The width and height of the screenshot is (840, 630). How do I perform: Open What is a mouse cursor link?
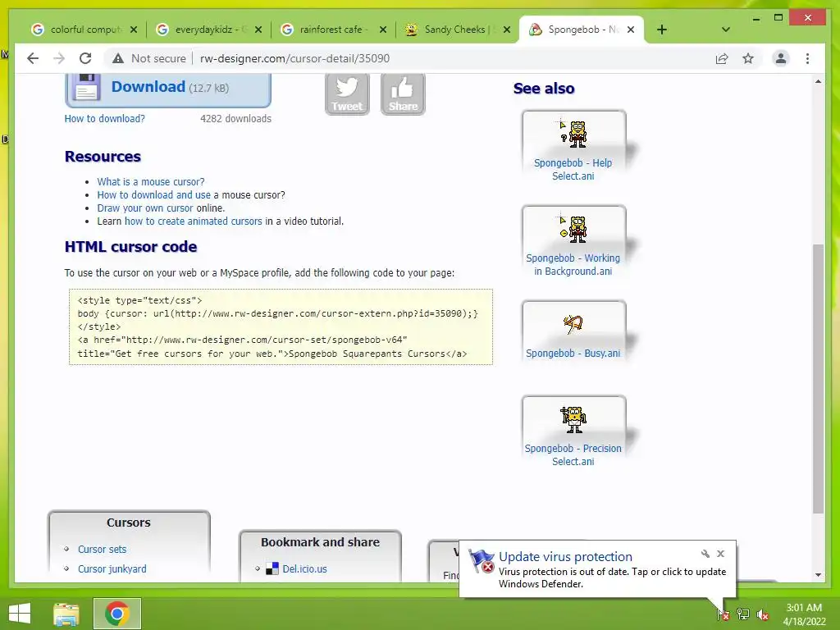151,181
